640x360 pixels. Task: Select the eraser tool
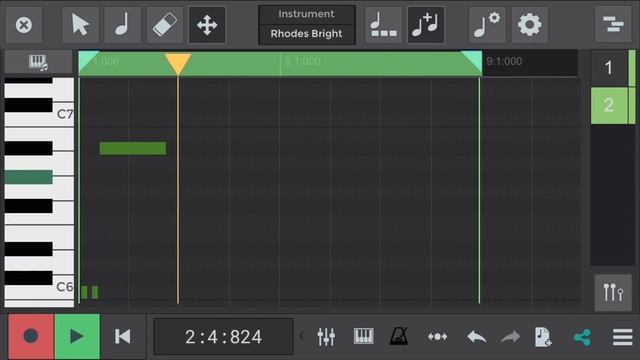(x=164, y=25)
